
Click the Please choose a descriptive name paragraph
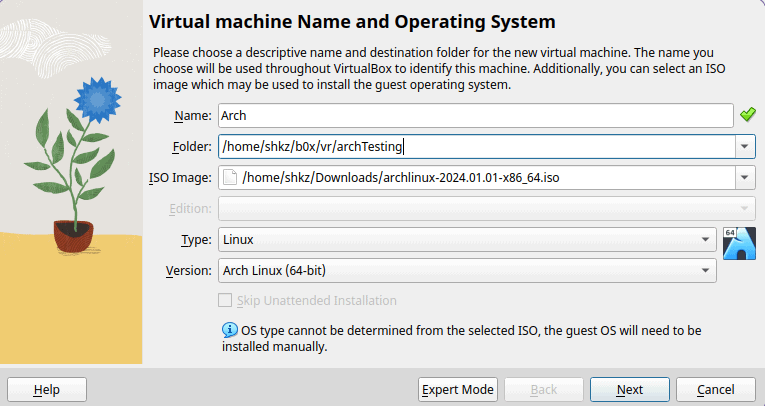439,68
